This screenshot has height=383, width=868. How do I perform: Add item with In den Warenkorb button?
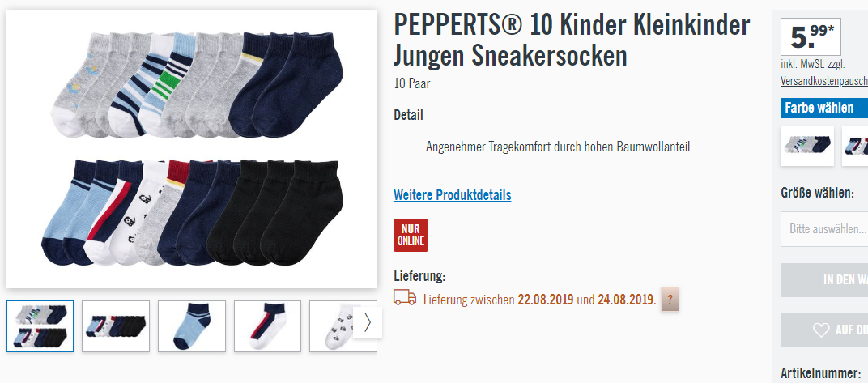pyautogui.click(x=824, y=280)
